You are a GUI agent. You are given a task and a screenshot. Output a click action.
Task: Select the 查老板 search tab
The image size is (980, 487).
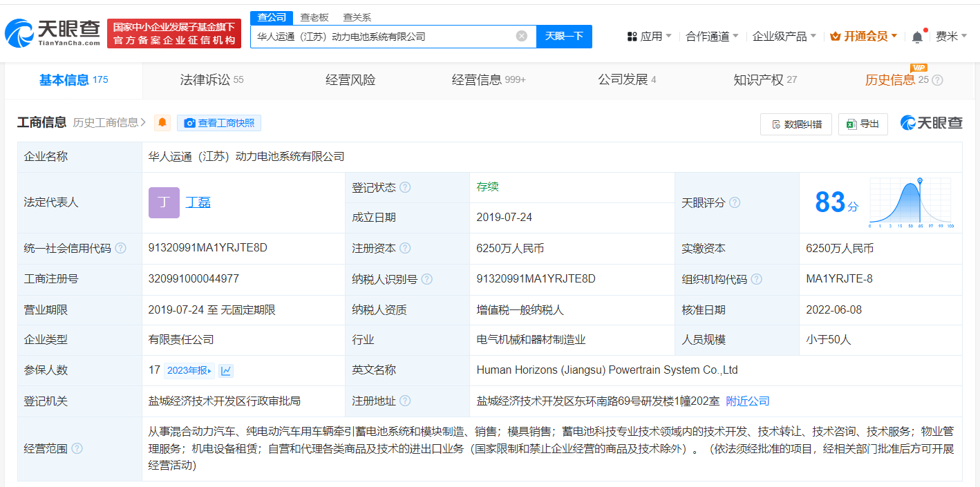coord(314,17)
